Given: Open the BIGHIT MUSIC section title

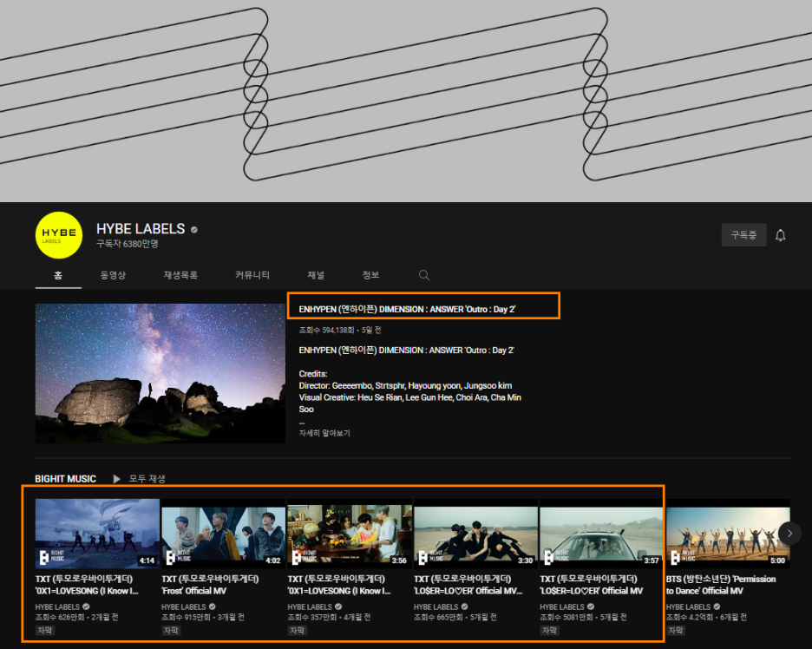Looking at the screenshot, I should click(65, 479).
